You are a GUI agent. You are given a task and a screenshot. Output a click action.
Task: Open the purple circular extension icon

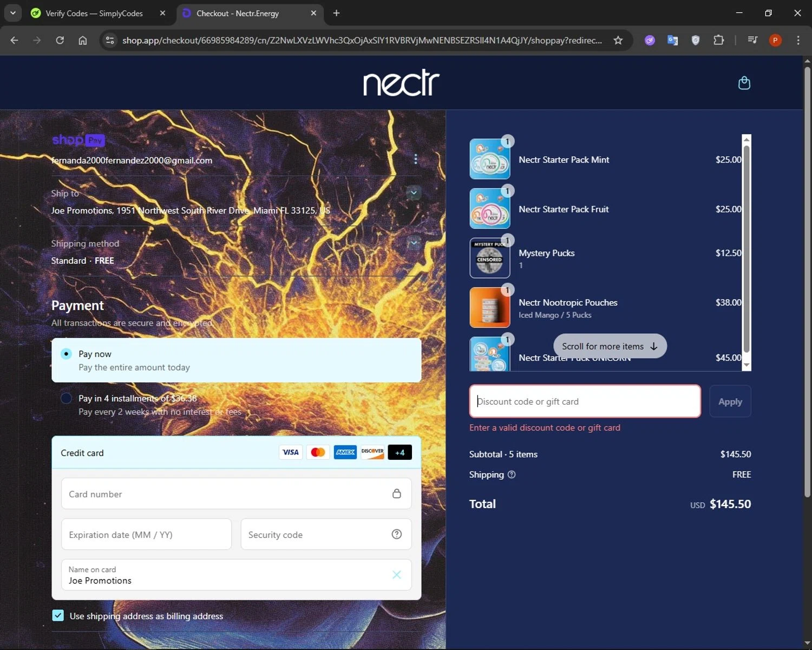click(x=650, y=40)
